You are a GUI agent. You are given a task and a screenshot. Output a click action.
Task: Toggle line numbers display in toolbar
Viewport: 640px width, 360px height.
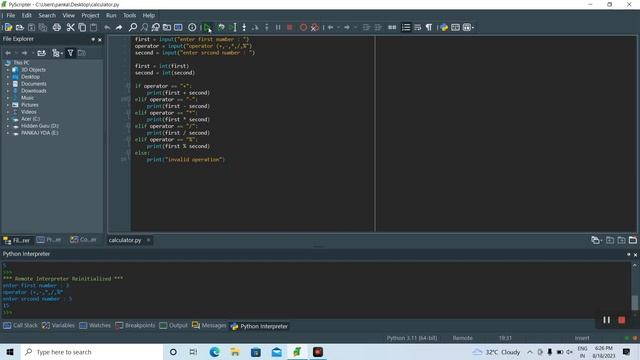click(406, 27)
